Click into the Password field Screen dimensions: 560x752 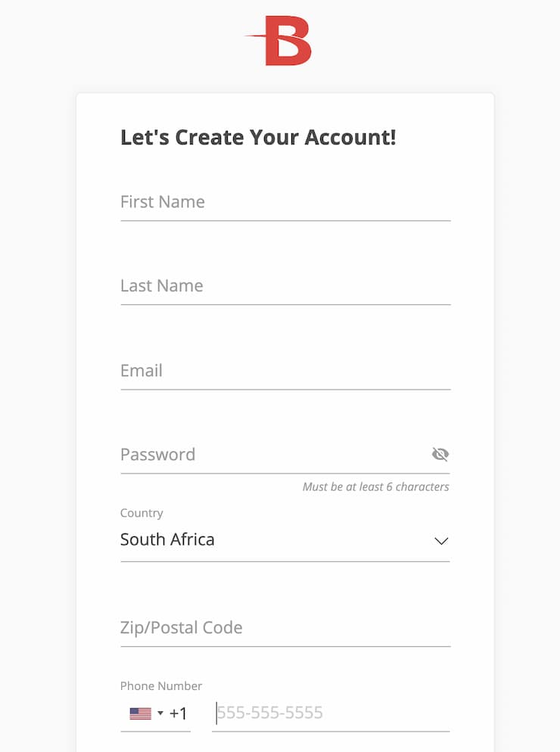[x=275, y=455]
